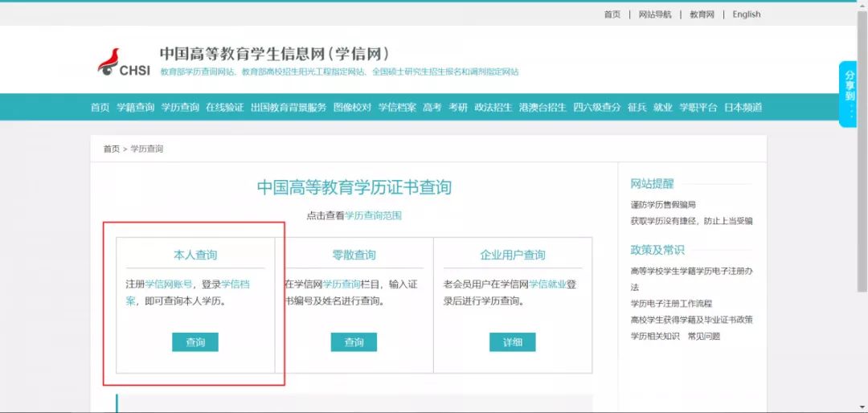
Task: Click 详细 button under 企业用户查询
Action: pos(513,342)
